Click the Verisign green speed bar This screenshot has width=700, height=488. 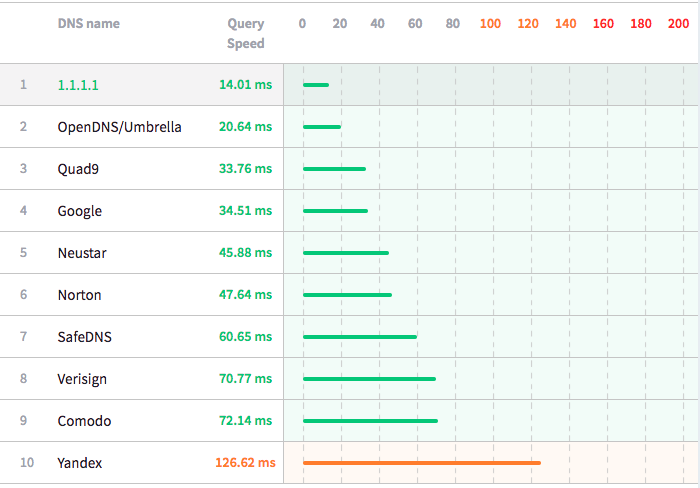click(x=369, y=379)
